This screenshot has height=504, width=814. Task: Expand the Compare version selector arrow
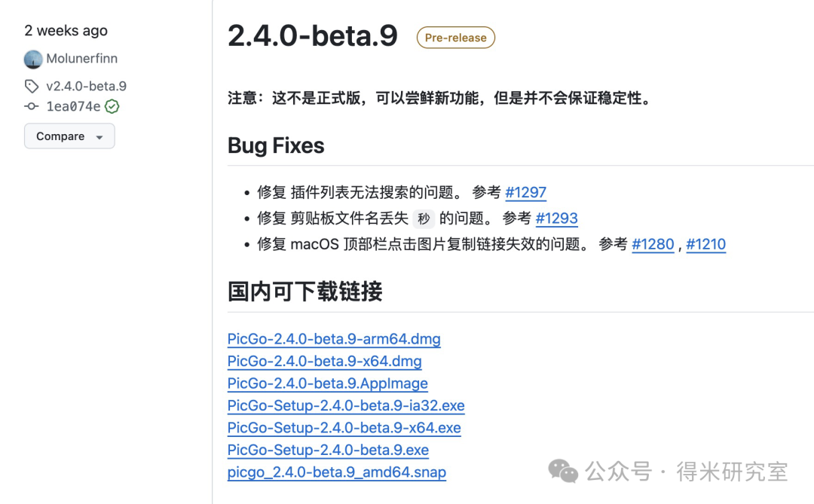[x=98, y=136]
